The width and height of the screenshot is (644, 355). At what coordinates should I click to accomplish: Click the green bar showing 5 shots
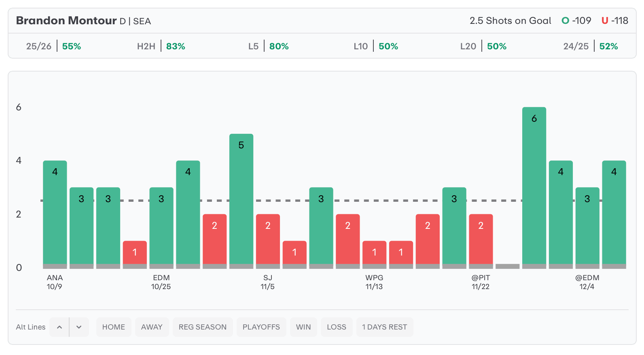tap(241, 198)
